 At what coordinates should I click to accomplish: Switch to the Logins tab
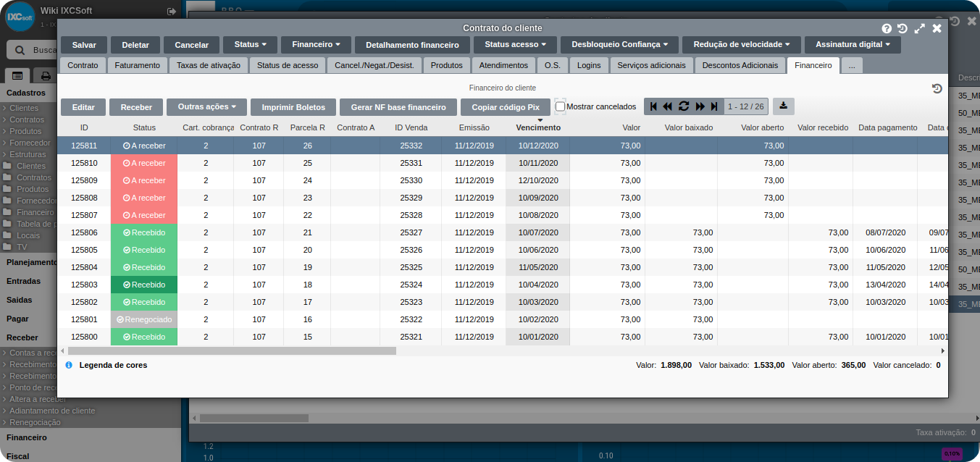589,65
